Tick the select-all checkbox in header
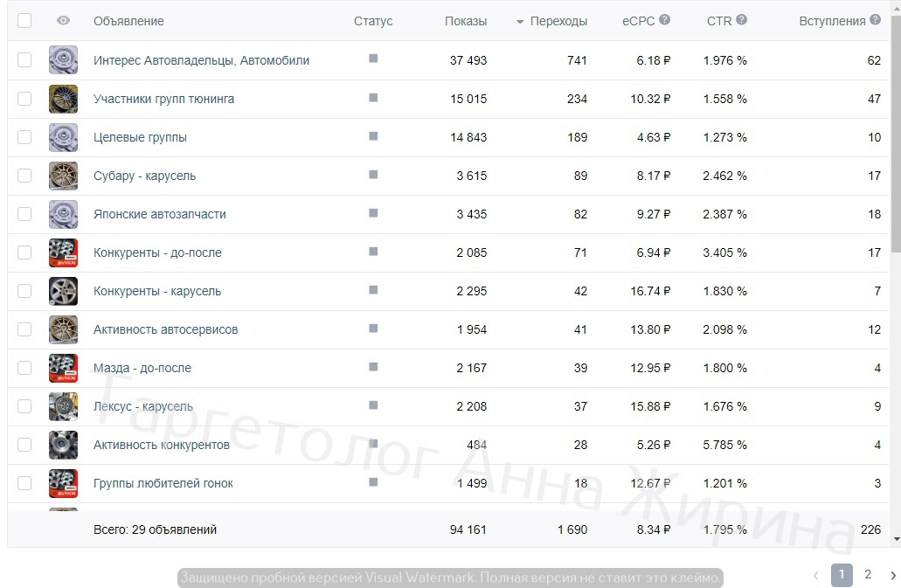Viewport: 901px width, 588px height. coord(24,21)
